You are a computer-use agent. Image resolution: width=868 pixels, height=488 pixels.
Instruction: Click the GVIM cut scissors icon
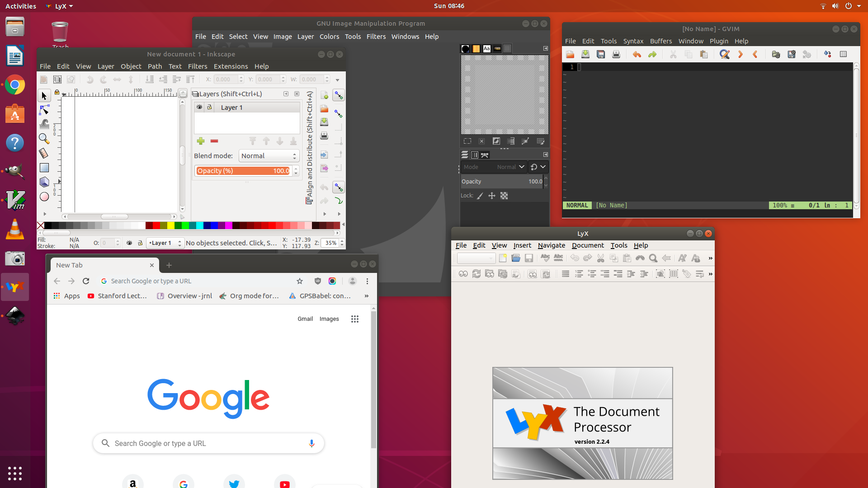[x=673, y=54]
